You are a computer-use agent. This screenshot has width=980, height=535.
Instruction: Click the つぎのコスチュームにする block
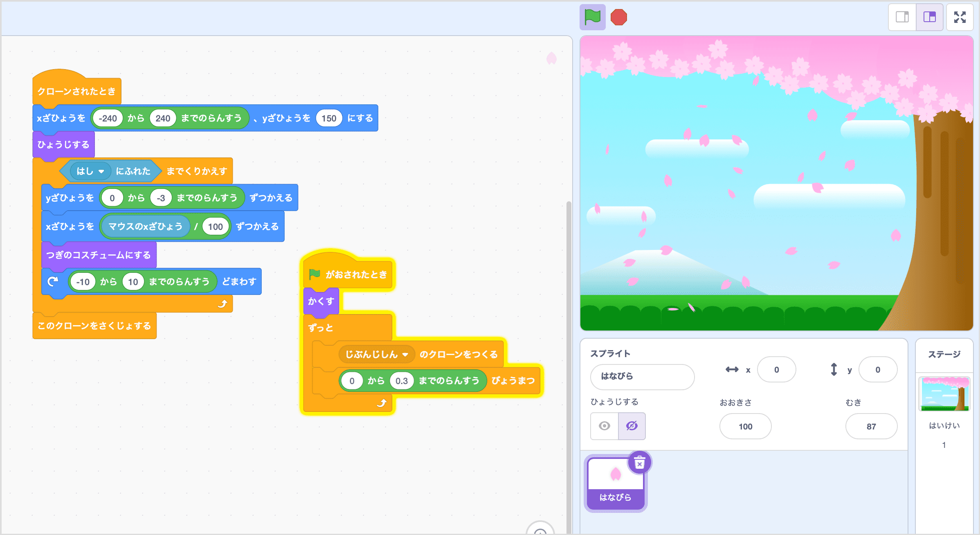click(99, 255)
